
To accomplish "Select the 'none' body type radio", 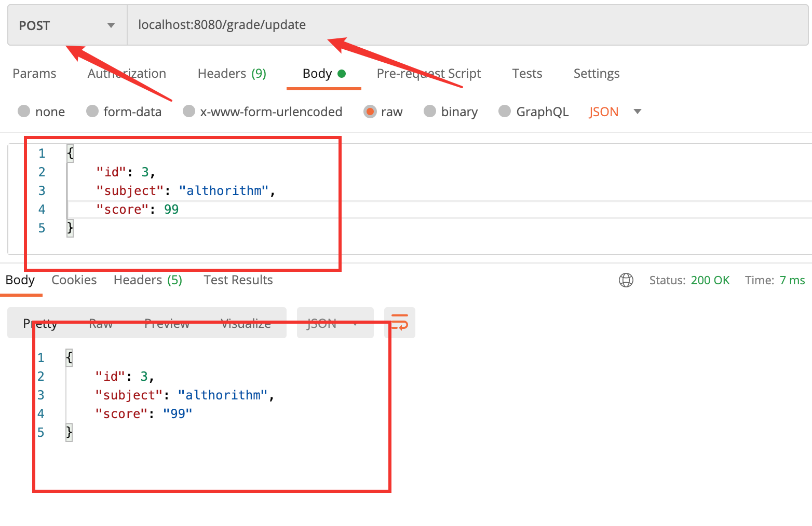I will (24, 112).
